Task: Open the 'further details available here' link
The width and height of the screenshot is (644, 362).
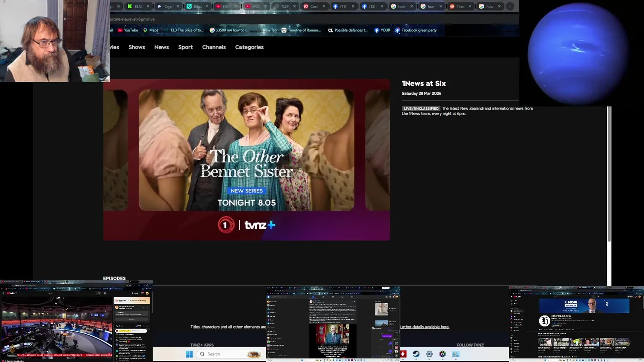Action: point(425,327)
